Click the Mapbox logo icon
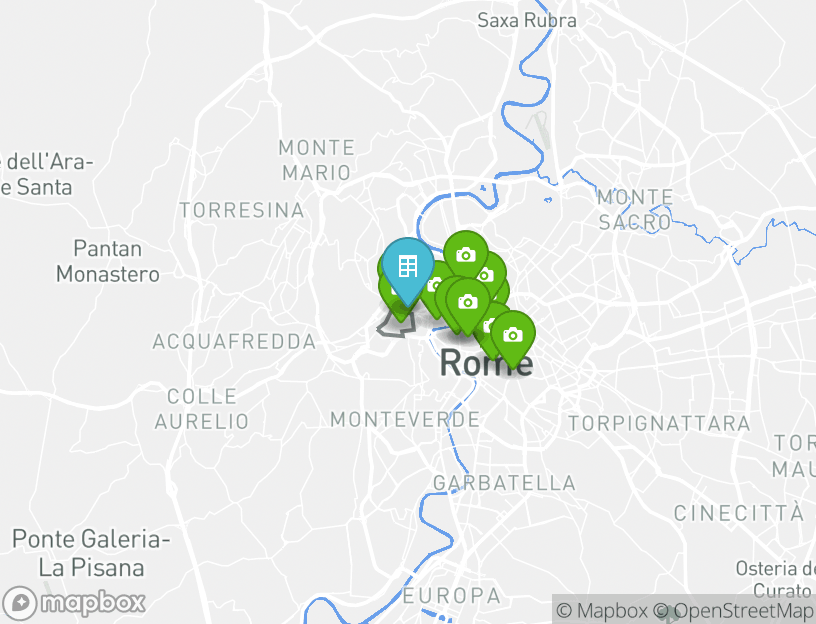Image resolution: width=816 pixels, height=624 pixels. [x=20, y=603]
